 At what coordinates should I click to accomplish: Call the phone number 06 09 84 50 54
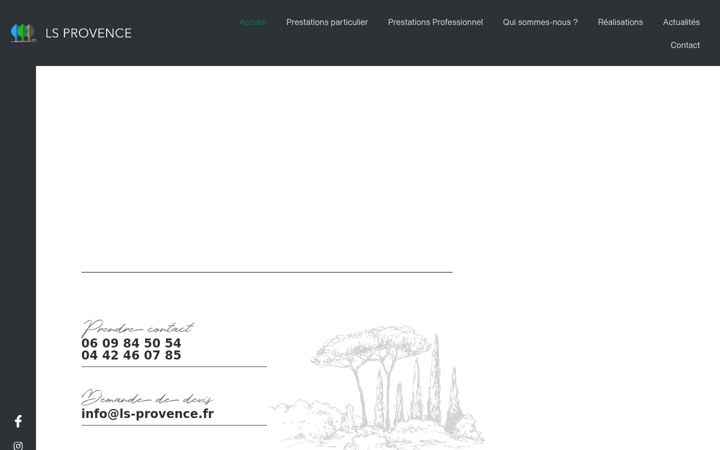[x=131, y=343]
